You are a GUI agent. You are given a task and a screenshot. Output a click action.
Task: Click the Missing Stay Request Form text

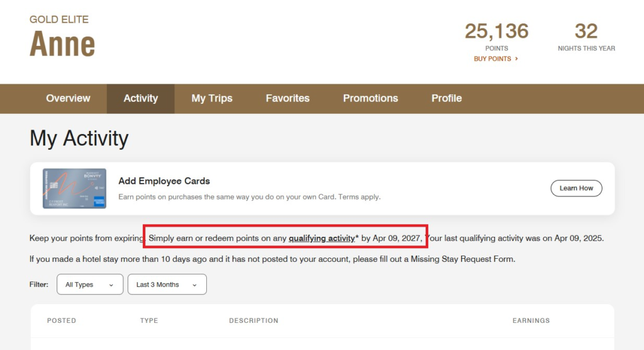pyautogui.click(x=462, y=259)
